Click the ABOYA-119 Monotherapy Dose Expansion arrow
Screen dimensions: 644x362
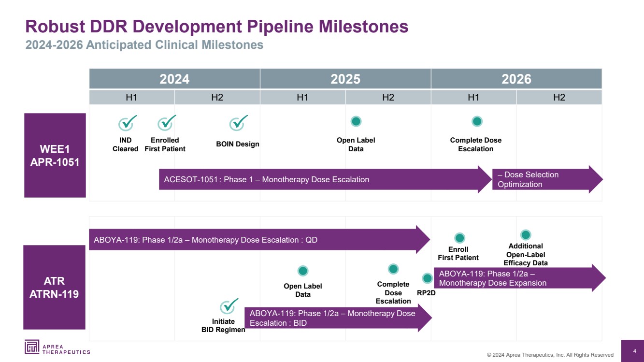pyautogui.click(x=520, y=278)
